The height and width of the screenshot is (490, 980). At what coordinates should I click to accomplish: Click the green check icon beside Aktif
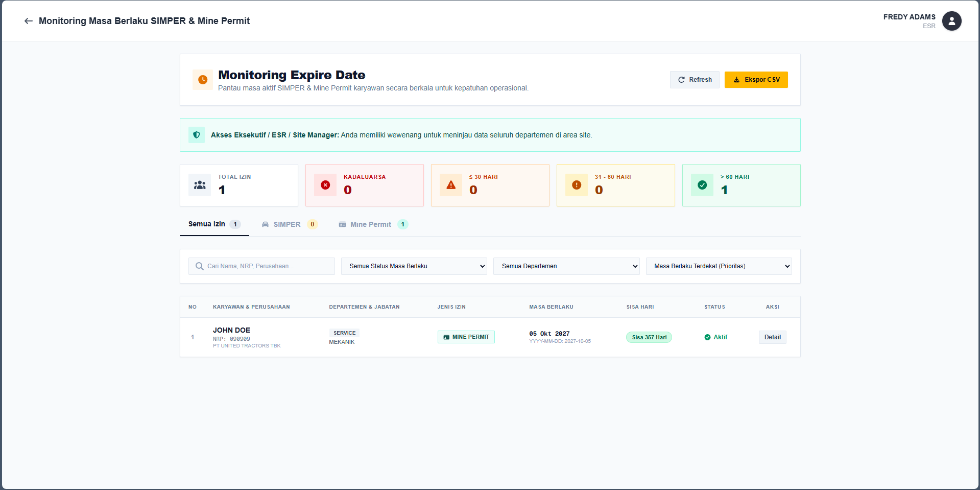[x=707, y=337]
